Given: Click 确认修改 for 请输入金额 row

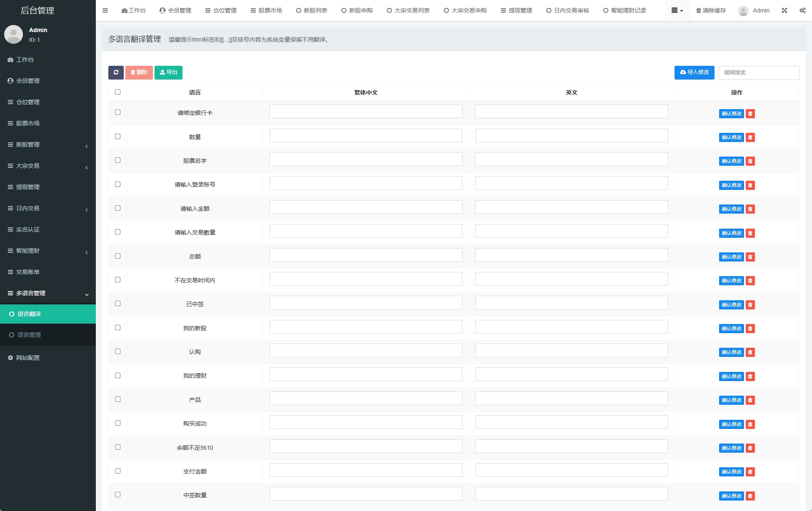Looking at the screenshot, I should [731, 209].
